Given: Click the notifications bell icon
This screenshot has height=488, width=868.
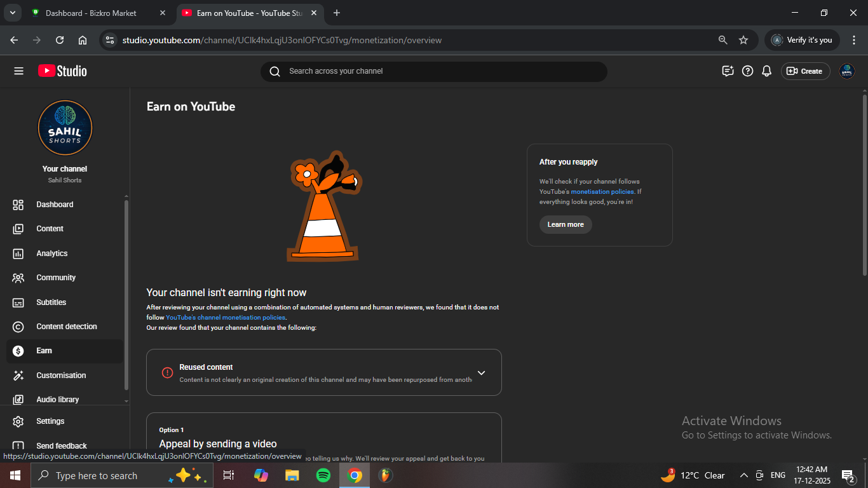Looking at the screenshot, I should pyautogui.click(x=767, y=71).
